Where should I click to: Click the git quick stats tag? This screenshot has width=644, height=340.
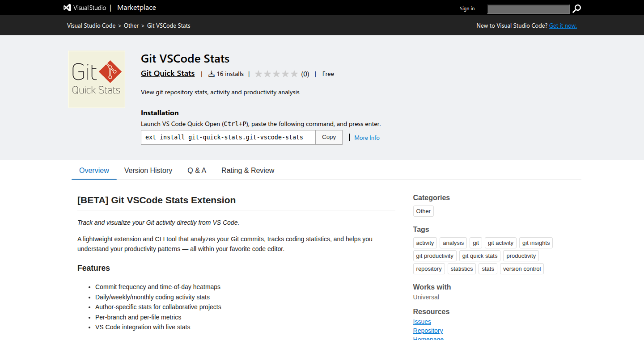tap(480, 256)
